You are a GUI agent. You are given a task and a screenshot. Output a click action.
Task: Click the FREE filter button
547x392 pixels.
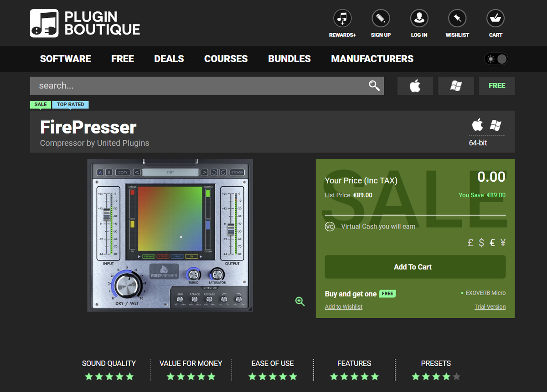497,86
